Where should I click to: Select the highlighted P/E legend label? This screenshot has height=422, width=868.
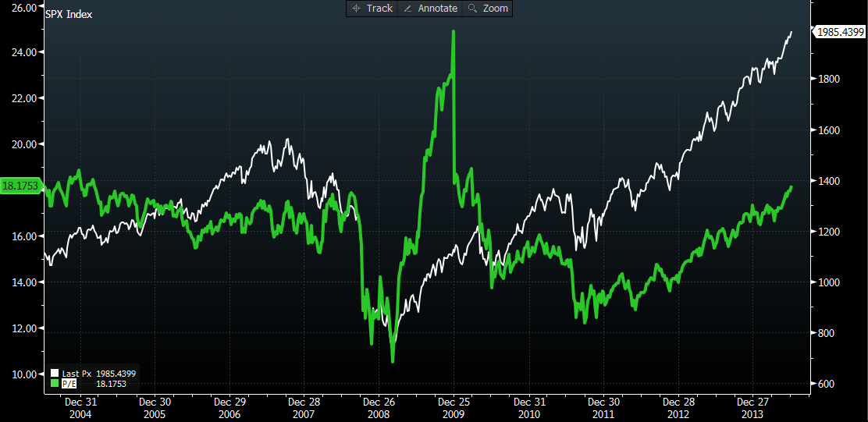(69, 384)
